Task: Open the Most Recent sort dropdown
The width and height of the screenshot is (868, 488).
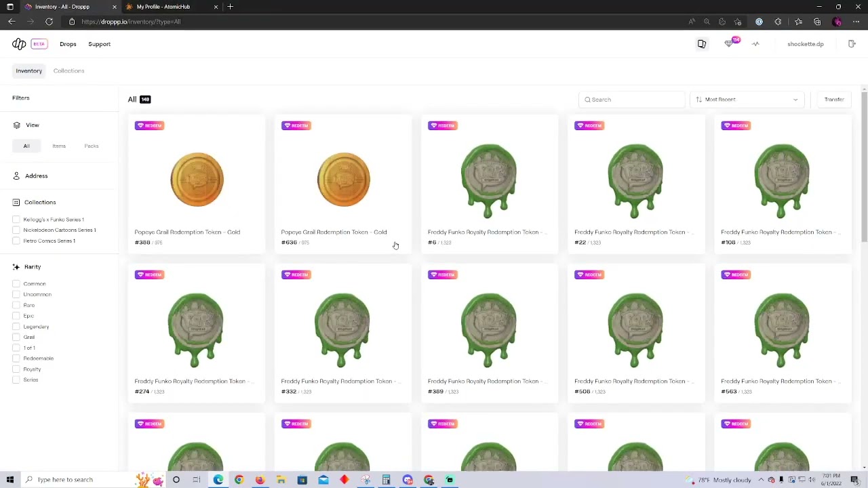Action: pyautogui.click(x=747, y=100)
